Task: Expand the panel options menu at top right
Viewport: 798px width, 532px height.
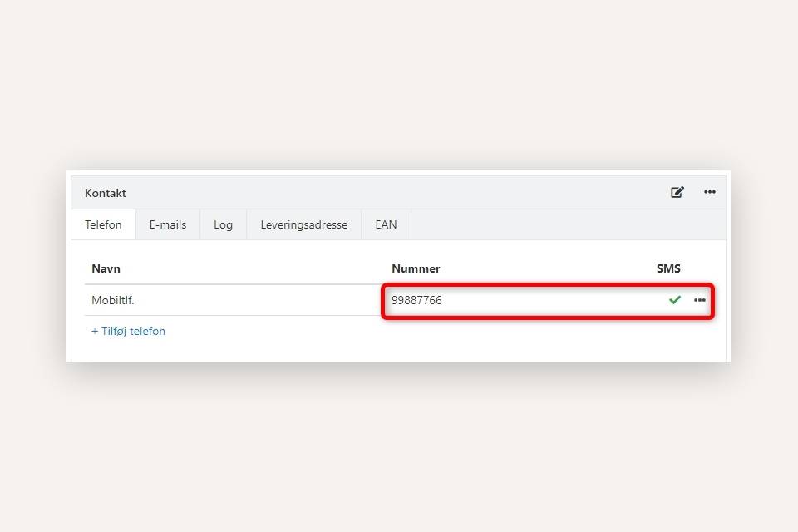Action: (x=710, y=192)
